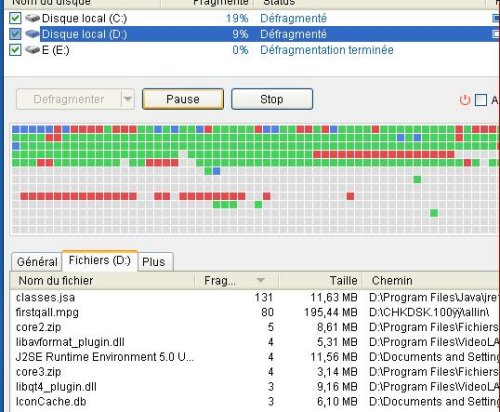Select the Fichiers (D:) tab
Screen dimensions: 500x412
coord(100,260)
